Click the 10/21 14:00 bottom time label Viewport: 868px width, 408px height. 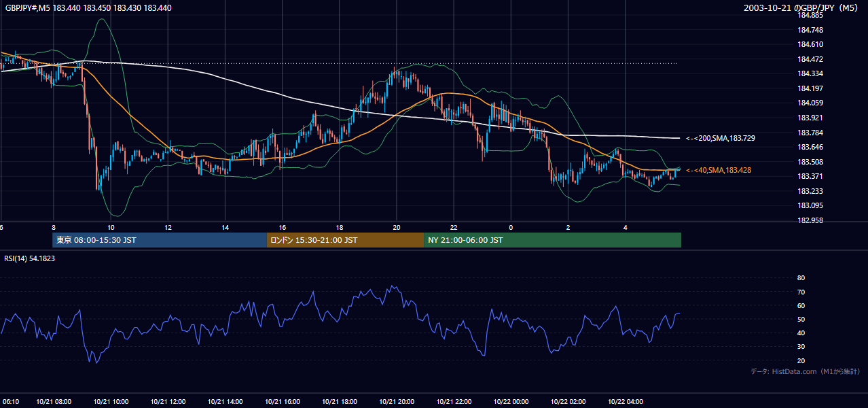(x=225, y=402)
